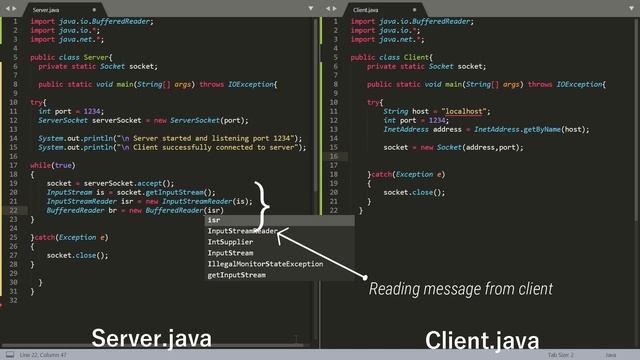Image resolution: width=640 pixels, height=360 pixels.
Task: Click socket.getInputStream() line in Server.java
Action: [131, 192]
